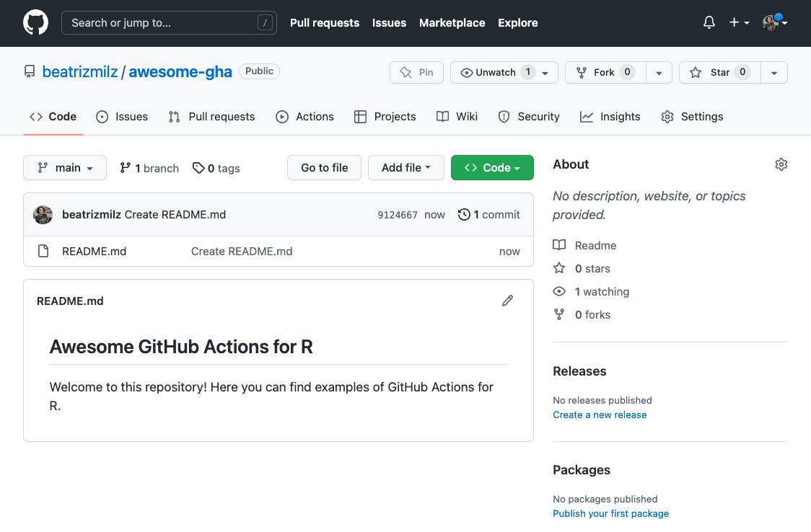Click the README.md file entry
This screenshot has height=532, width=811.
(x=94, y=251)
